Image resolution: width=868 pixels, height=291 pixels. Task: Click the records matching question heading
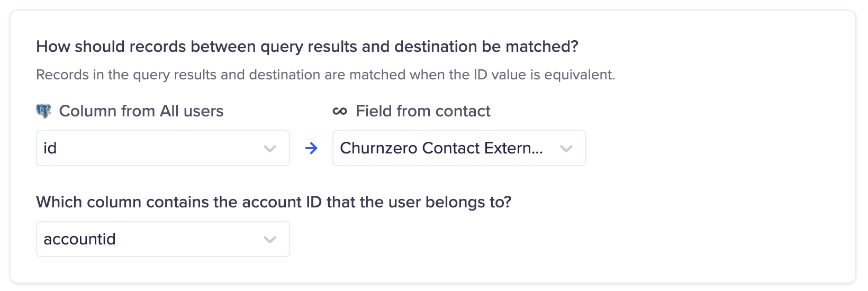point(307,47)
